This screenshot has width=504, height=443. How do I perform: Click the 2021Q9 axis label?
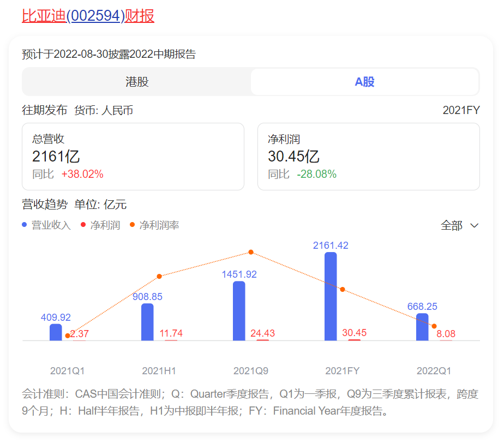click(x=251, y=370)
